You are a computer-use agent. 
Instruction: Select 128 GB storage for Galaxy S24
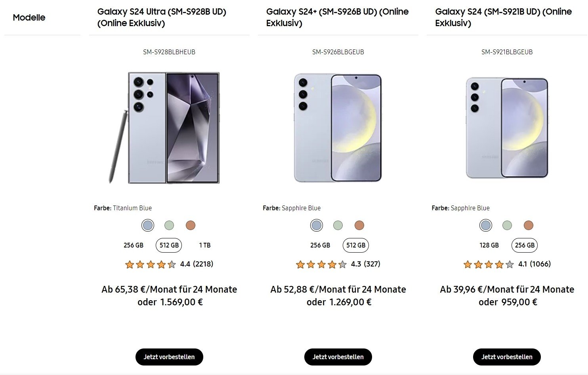point(489,245)
